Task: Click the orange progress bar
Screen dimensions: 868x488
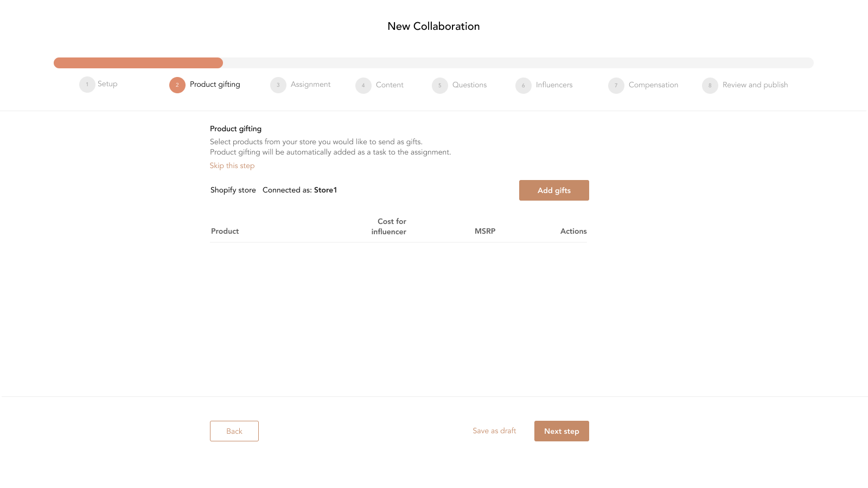Action: 138,63
